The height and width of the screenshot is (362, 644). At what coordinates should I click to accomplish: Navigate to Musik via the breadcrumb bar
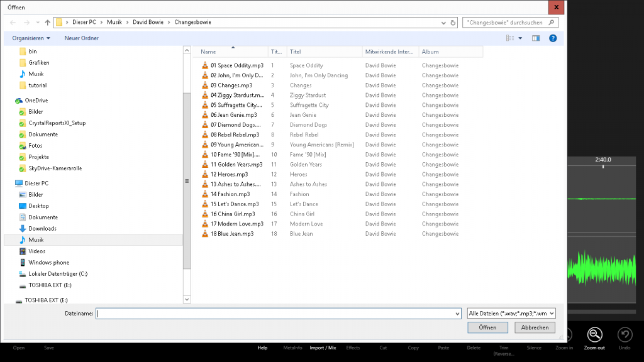click(x=114, y=21)
